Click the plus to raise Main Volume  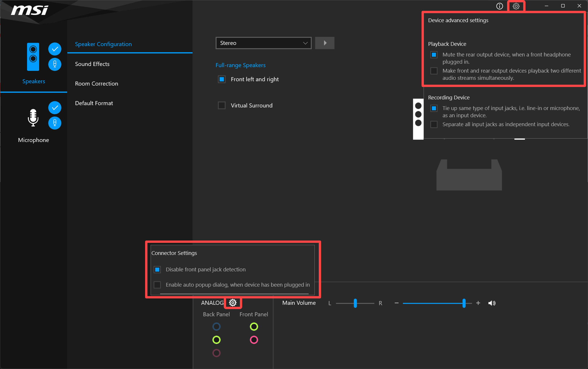[478, 303]
